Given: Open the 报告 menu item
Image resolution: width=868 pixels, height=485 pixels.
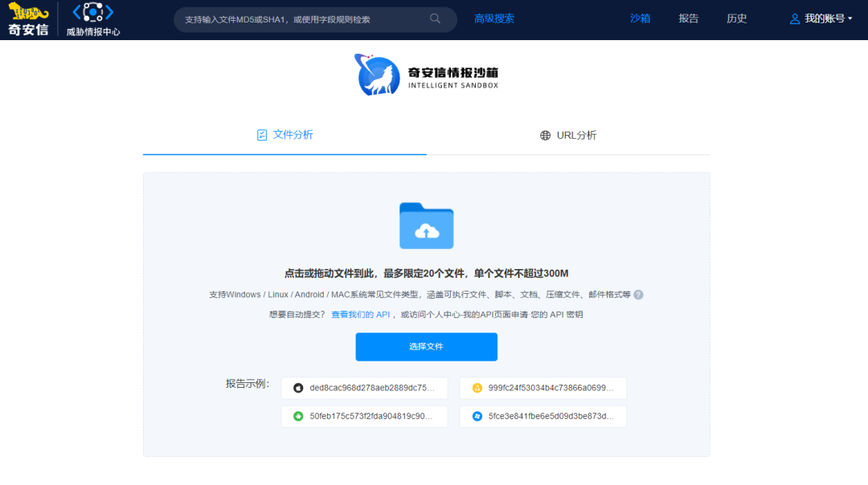Looking at the screenshot, I should (x=689, y=18).
